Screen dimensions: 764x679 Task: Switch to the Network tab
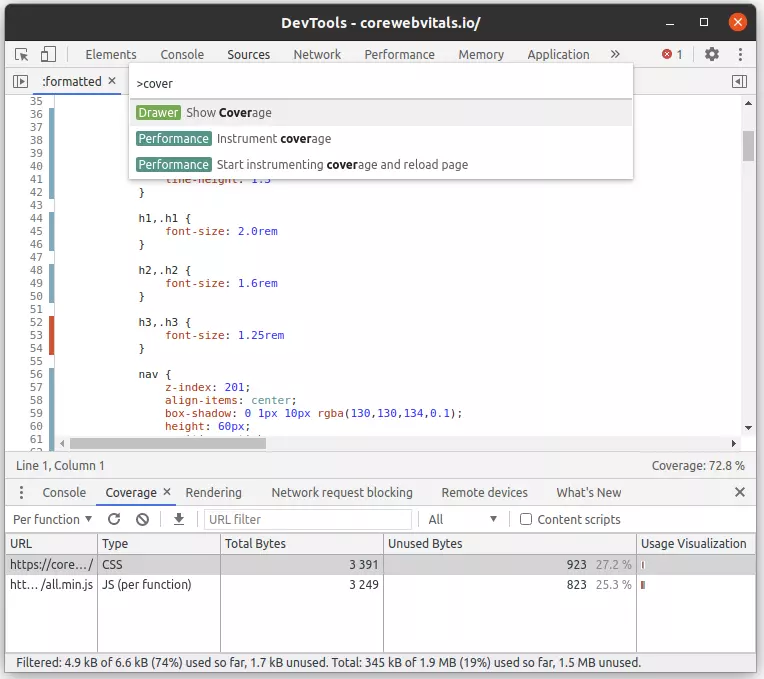pyautogui.click(x=317, y=54)
